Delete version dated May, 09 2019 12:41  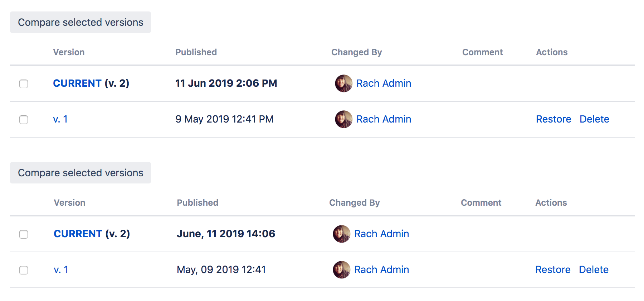click(594, 270)
